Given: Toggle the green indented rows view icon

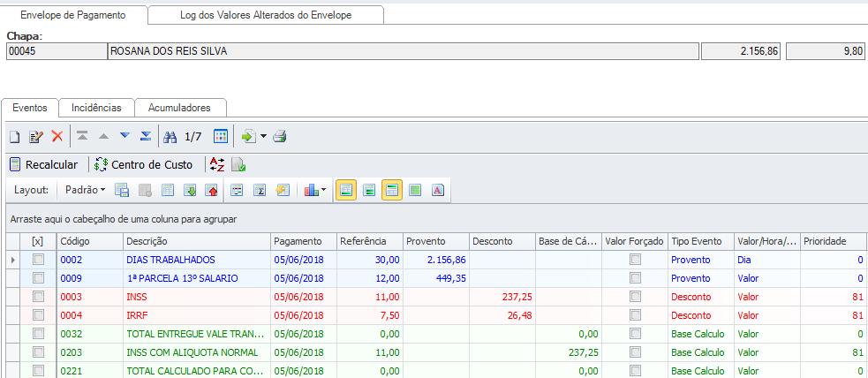Looking at the screenshot, I should (x=369, y=190).
